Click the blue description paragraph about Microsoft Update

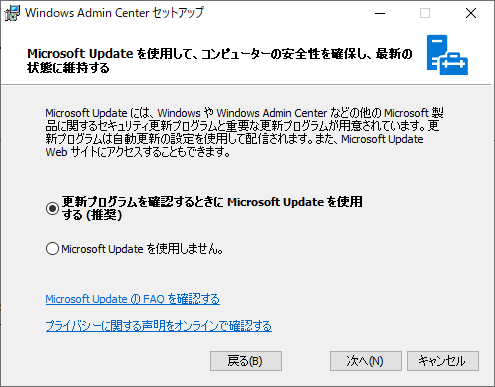(244, 132)
